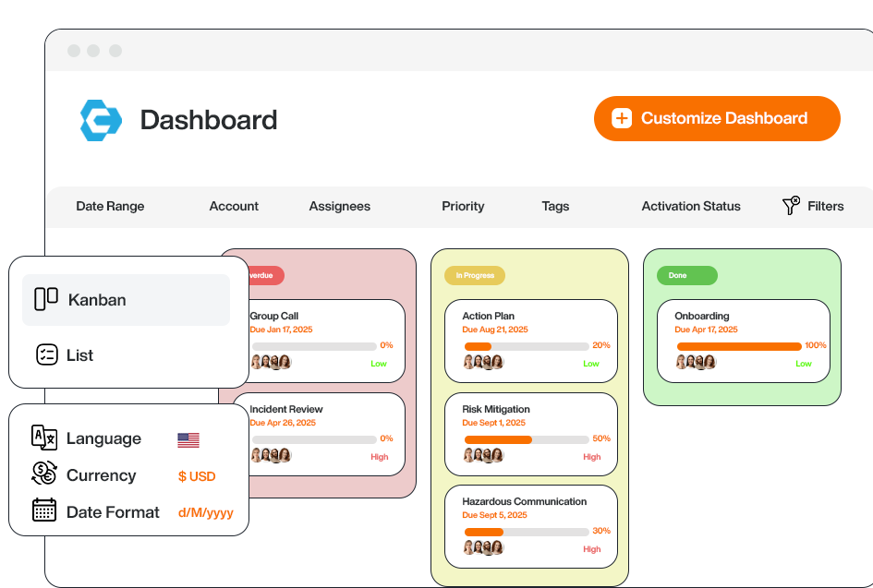This screenshot has height=588, width=873.
Task: Click the Currency exchange icon
Action: pos(44,474)
